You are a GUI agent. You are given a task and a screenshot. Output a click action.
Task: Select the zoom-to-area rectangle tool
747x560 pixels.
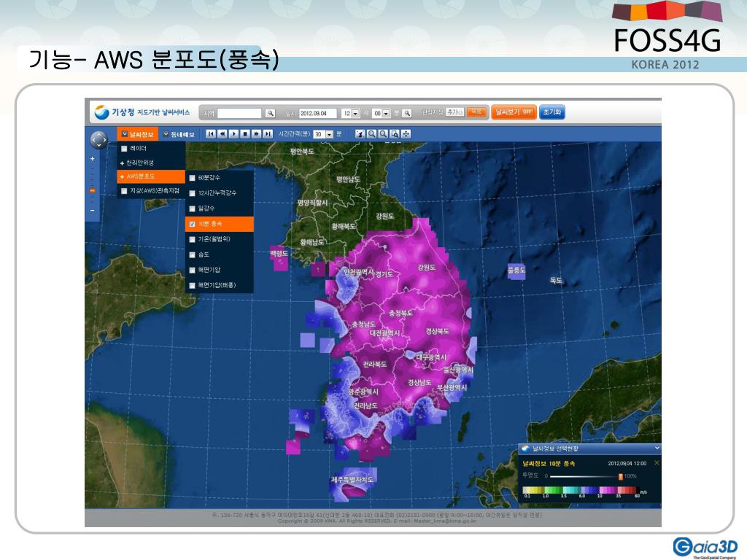[x=395, y=134]
